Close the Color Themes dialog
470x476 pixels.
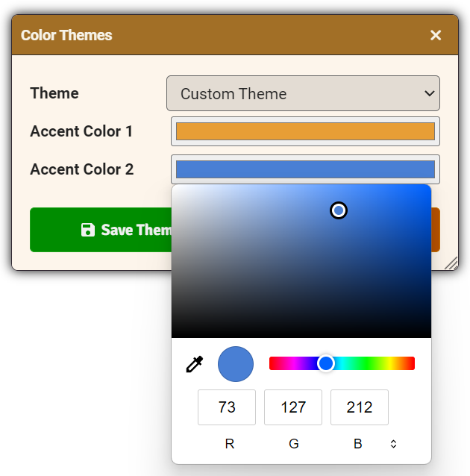tap(436, 35)
